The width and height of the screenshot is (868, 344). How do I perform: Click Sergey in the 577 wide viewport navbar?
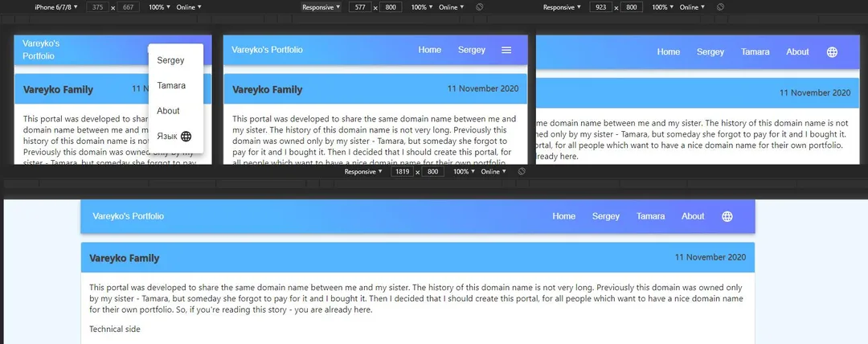pyautogui.click(x=472, y=50)
